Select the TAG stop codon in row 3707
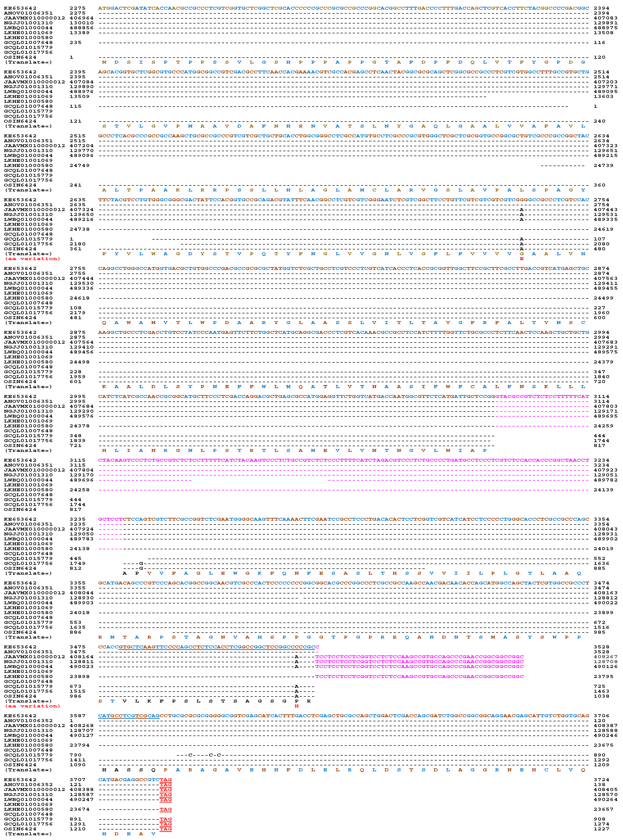The image size is (623, 840). pos(166,779)
